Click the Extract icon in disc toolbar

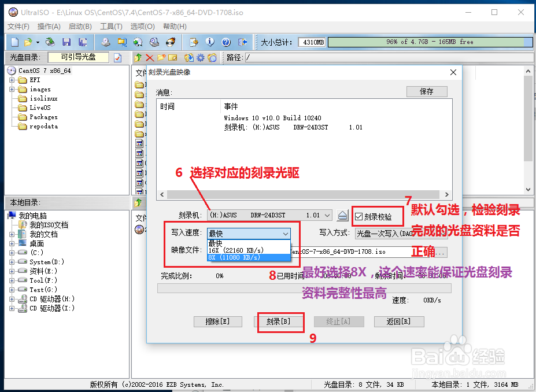click(x=188, y=58)
